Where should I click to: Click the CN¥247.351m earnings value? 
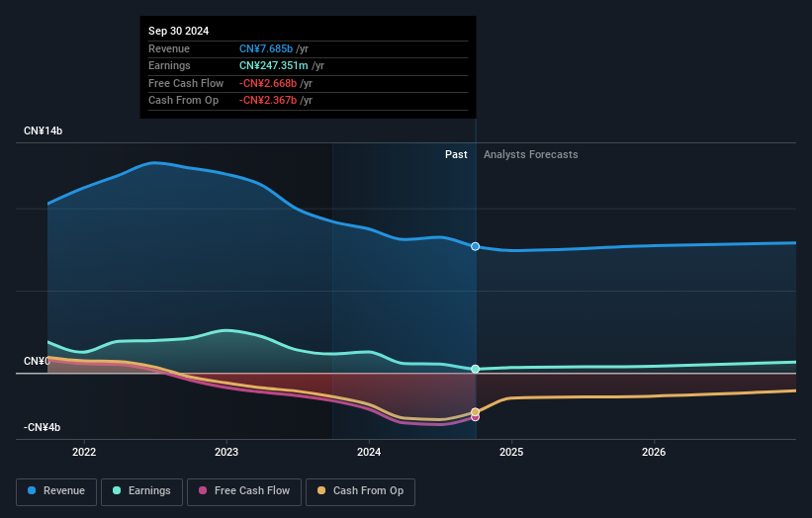[273, 65]
